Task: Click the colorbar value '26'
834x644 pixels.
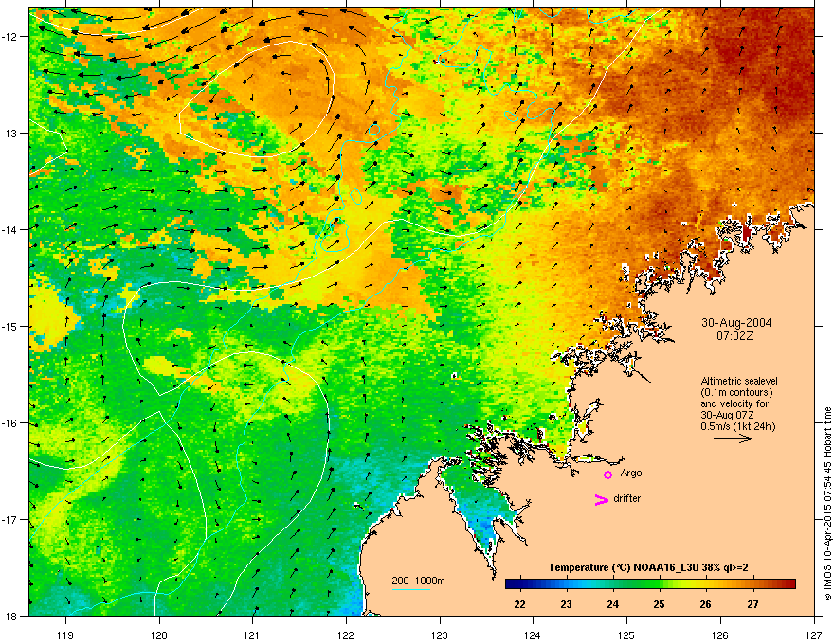Action: click(705, 604)
